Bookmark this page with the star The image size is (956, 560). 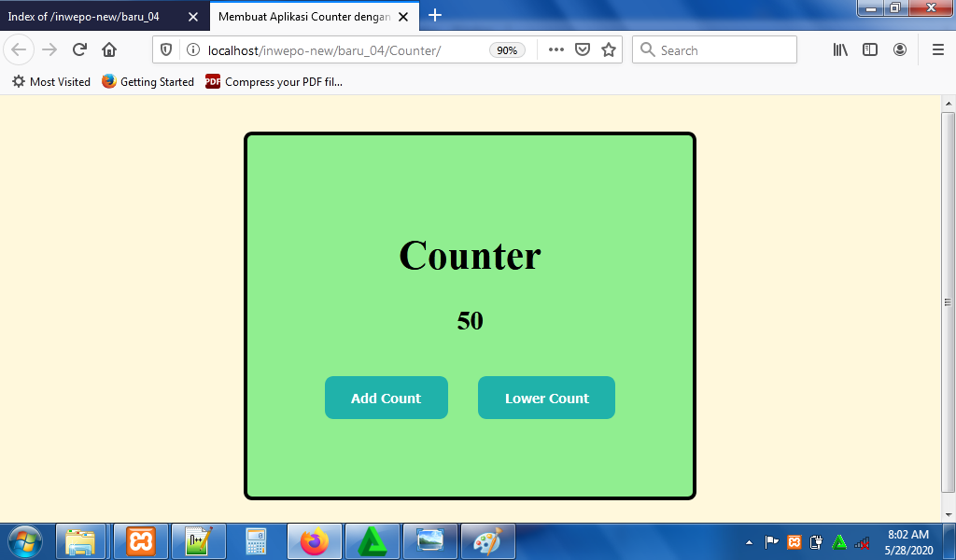pos(609,50)
